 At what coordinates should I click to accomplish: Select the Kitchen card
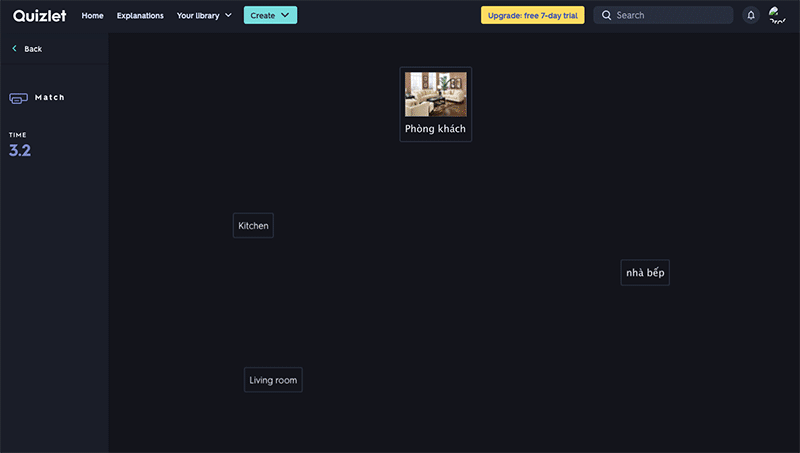tap(253, 226)
